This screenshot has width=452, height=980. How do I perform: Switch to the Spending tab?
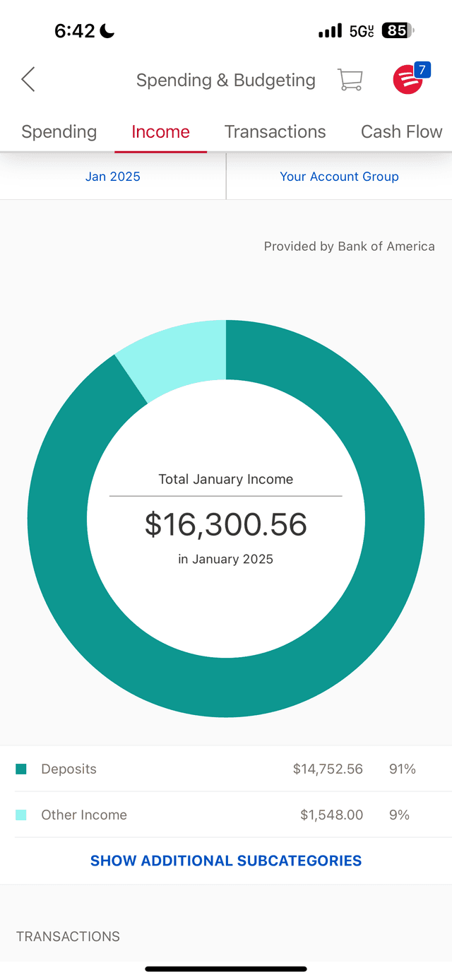59,132
